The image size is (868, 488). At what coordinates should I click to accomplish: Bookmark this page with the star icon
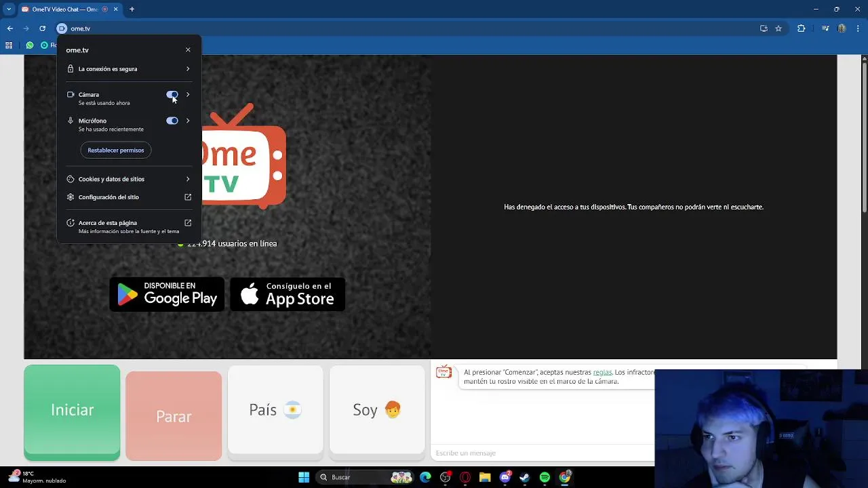point(778,28)
